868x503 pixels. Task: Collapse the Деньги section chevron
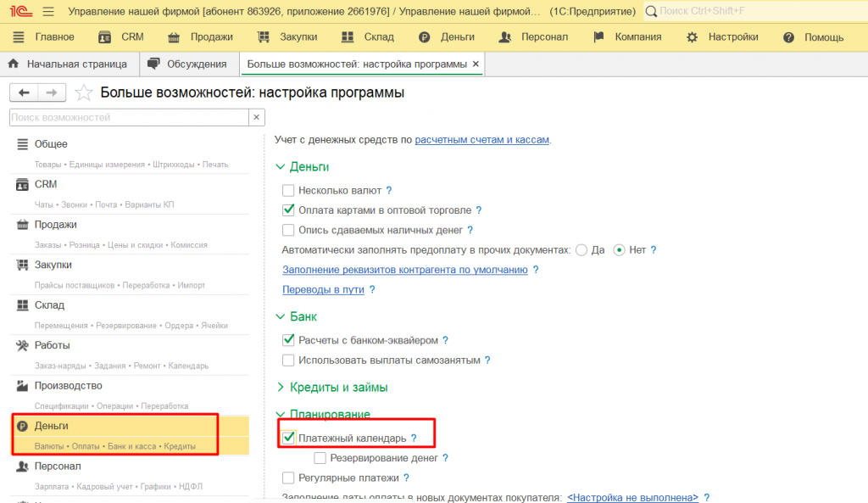[281, 167]
